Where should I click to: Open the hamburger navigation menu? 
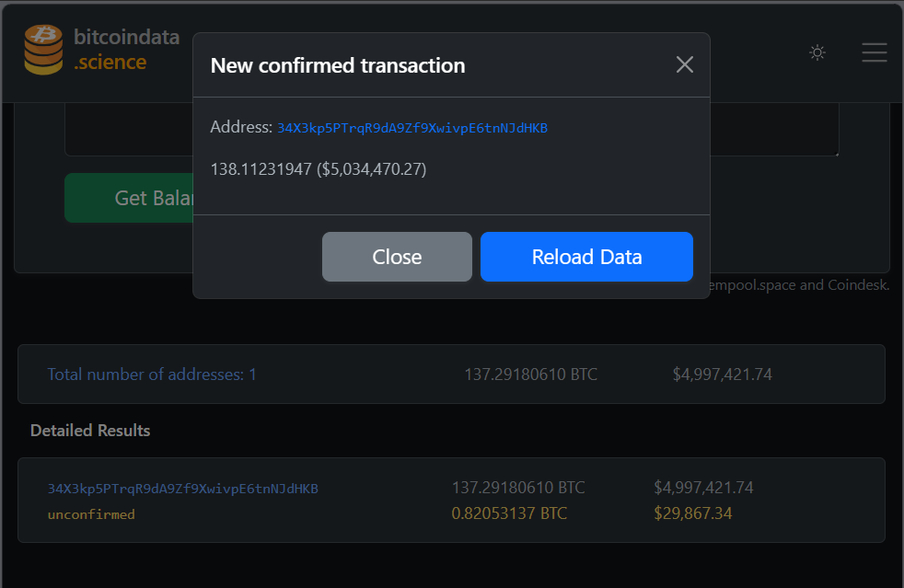(x=874, y=52)
